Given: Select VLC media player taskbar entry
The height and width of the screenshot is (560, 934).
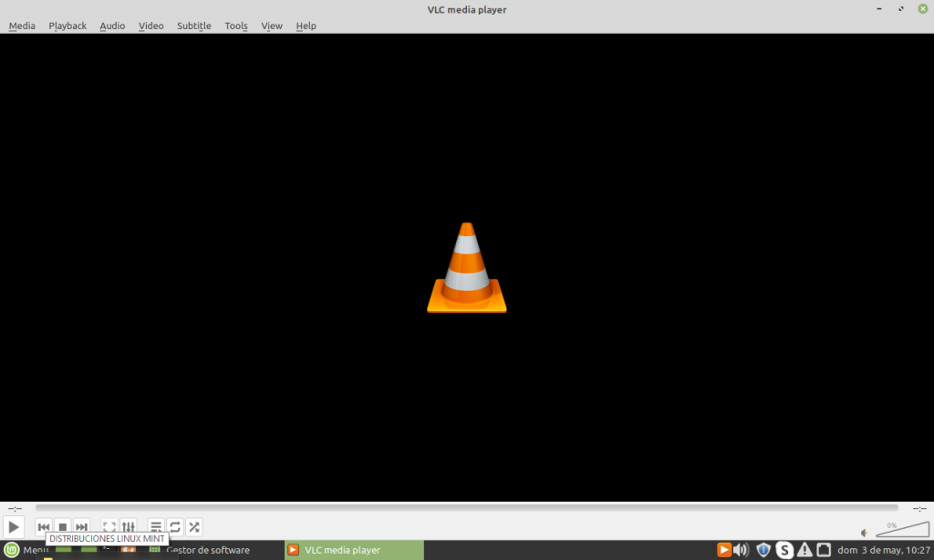Looking at the screenshot, I should coord(354,550).
